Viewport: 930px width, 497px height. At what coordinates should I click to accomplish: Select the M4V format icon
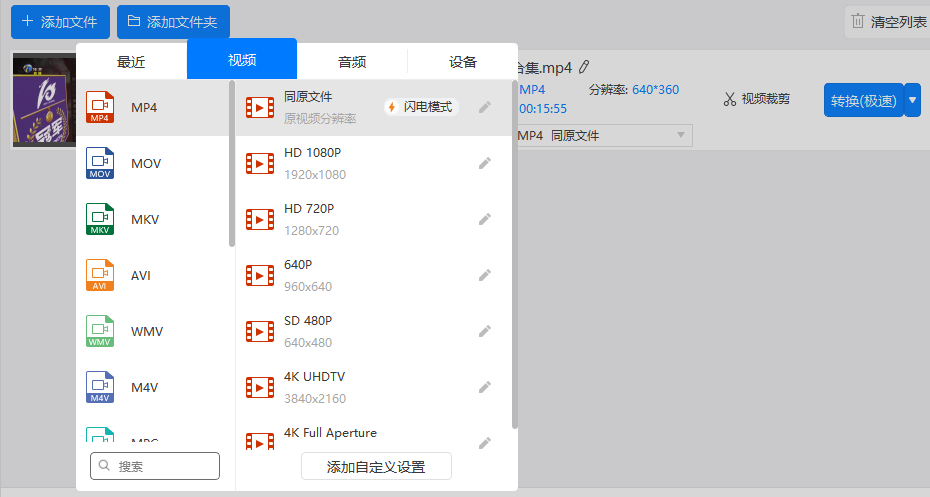pos(100,387)
